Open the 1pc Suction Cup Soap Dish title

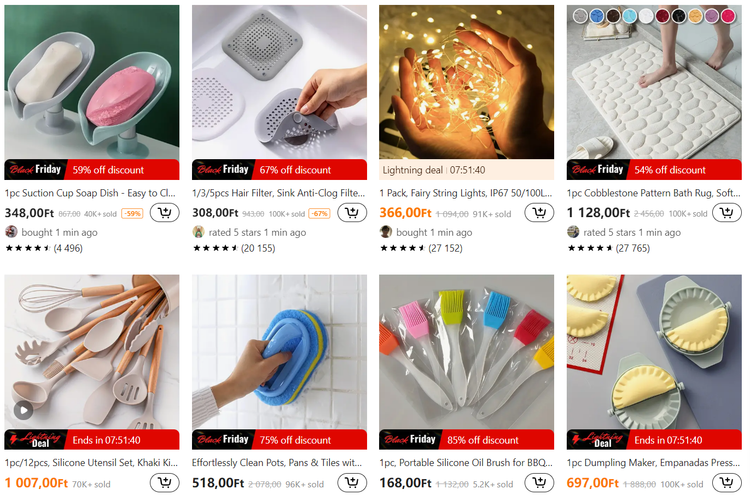[x=90, y=193]
